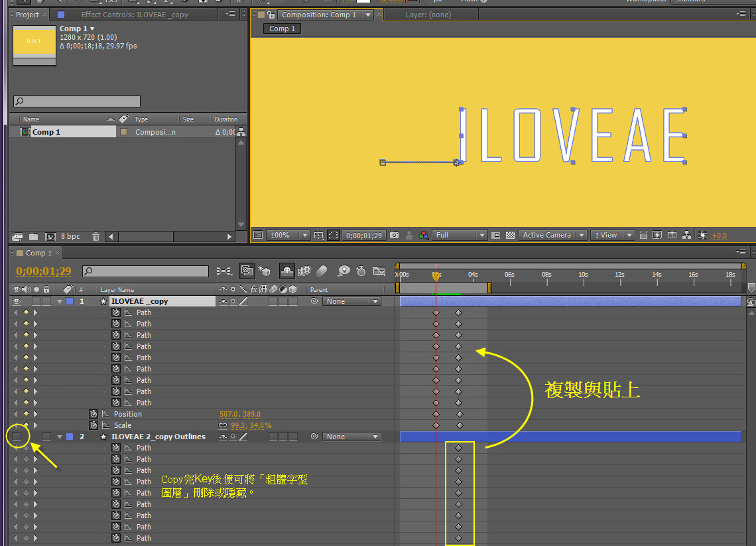Toggle mask and shape path visibility

[333, 236]
